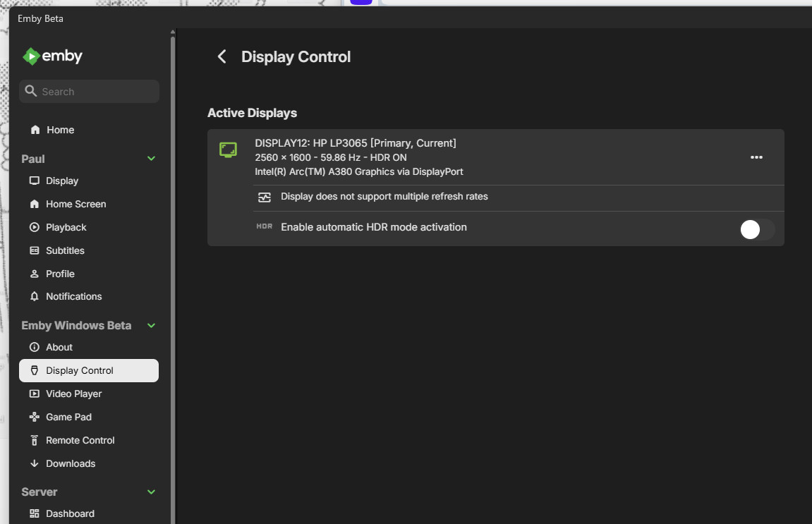
Task: Click the Game Pad controller icon
Action: [34, 418]
